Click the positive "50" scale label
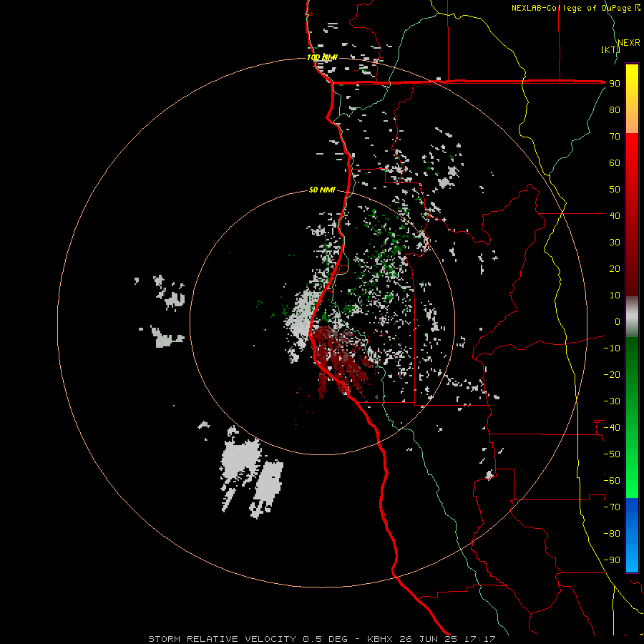This screenshot has height=644, width=644. click(x=615, y=190)
